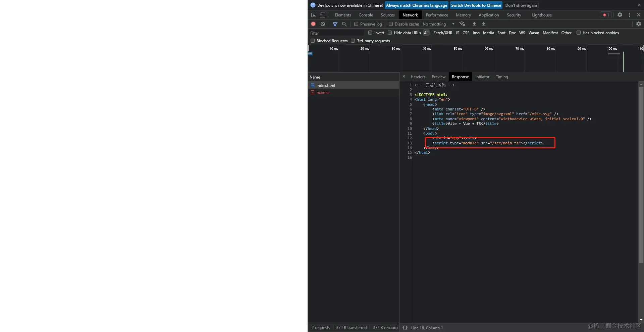Filter requests by Other type
Viewport: 644px width, 332px height.
pyautogui.click(x=566, y=33)
